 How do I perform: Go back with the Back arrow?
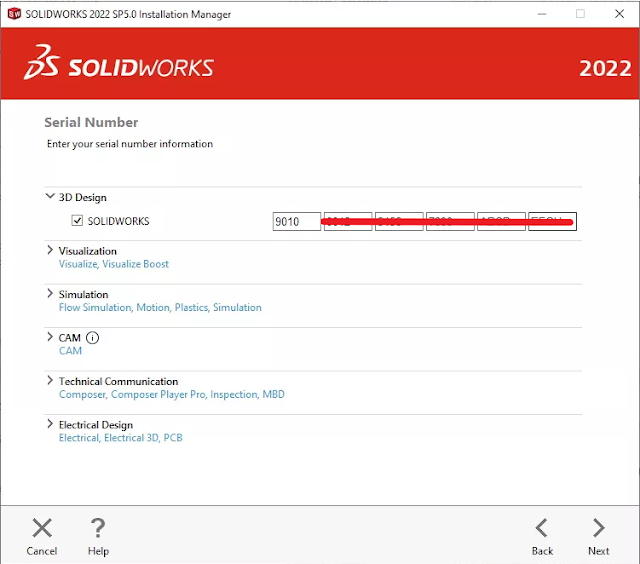click(x=542, y=528)
